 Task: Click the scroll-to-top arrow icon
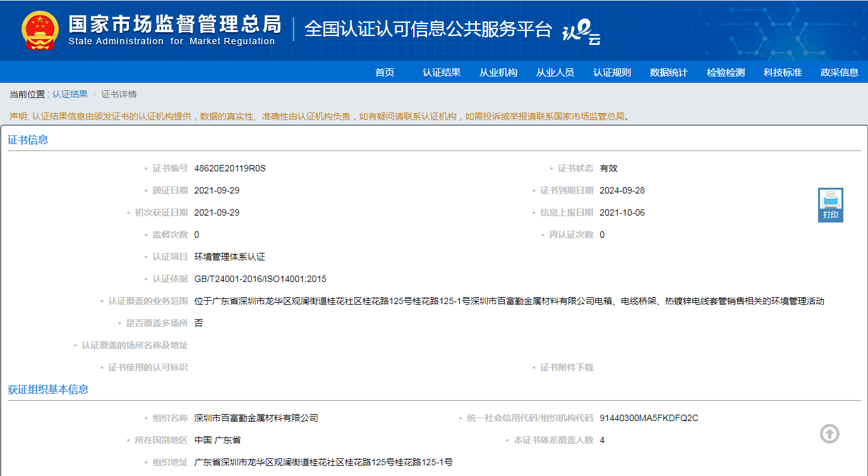pyautogui.click(x=829, y=434)
